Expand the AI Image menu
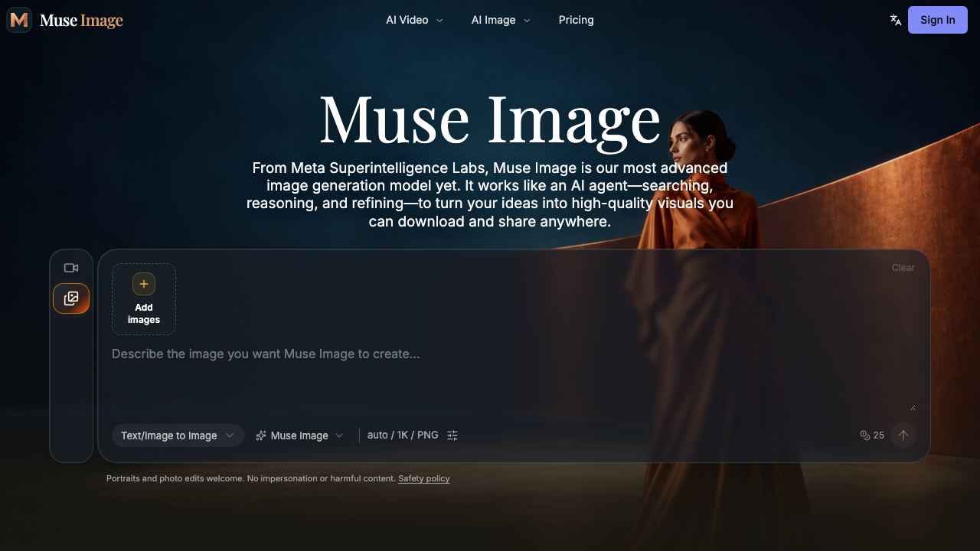Viewport: 980px width, 551px height. click(x=501, y=20)
